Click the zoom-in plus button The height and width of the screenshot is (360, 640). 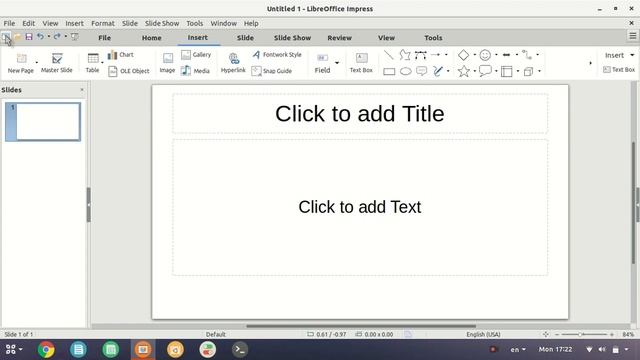coord(612,334)
